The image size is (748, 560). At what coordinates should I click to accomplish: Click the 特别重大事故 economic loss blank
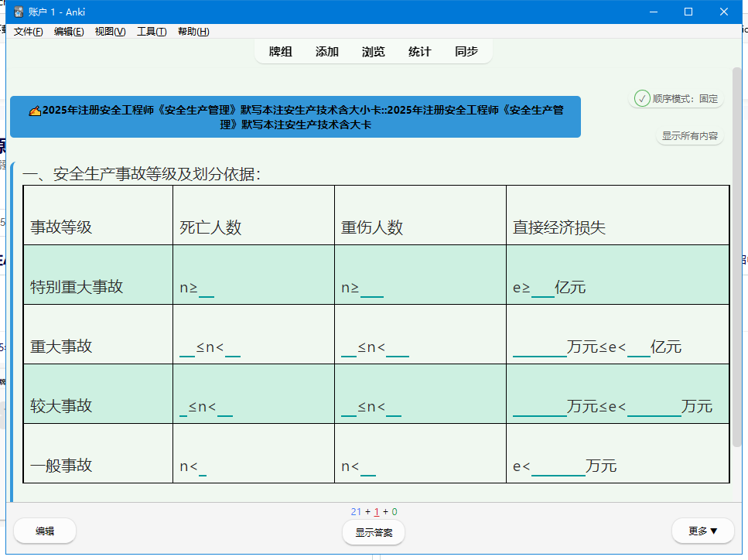click(x=543, y=290)
